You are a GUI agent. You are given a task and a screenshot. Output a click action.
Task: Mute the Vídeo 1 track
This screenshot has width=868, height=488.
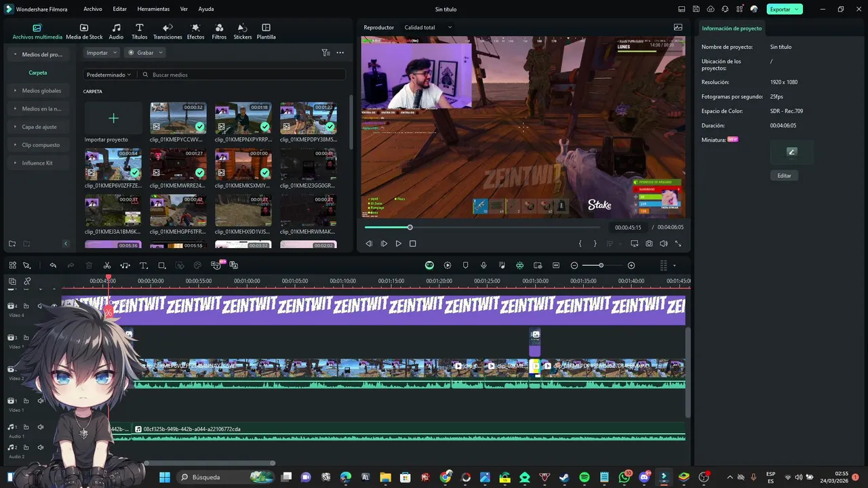coord(41,401)
